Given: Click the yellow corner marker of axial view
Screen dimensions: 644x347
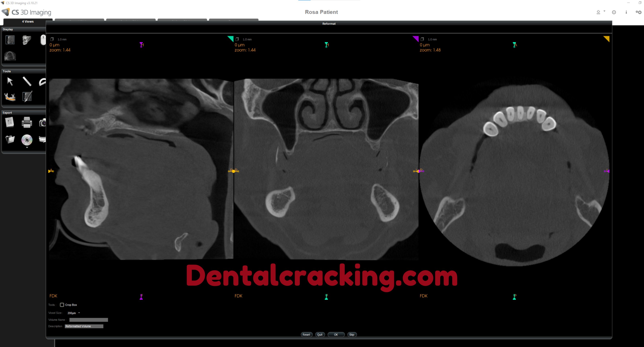Looking at the screenshot, I should pyautogui.click(x=607, y=39).
